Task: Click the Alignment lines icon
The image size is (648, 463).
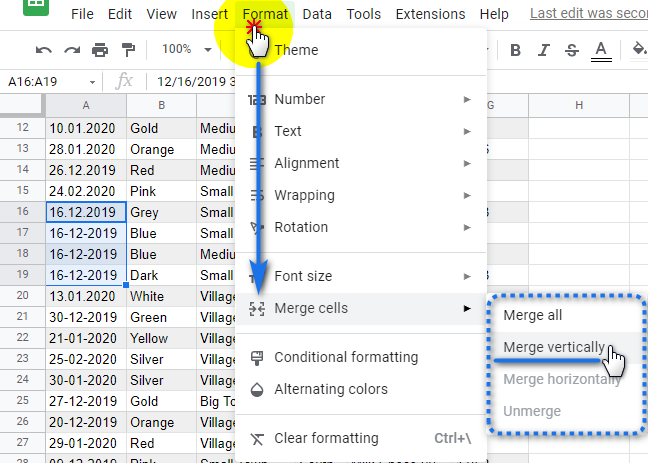Action: 257,164
